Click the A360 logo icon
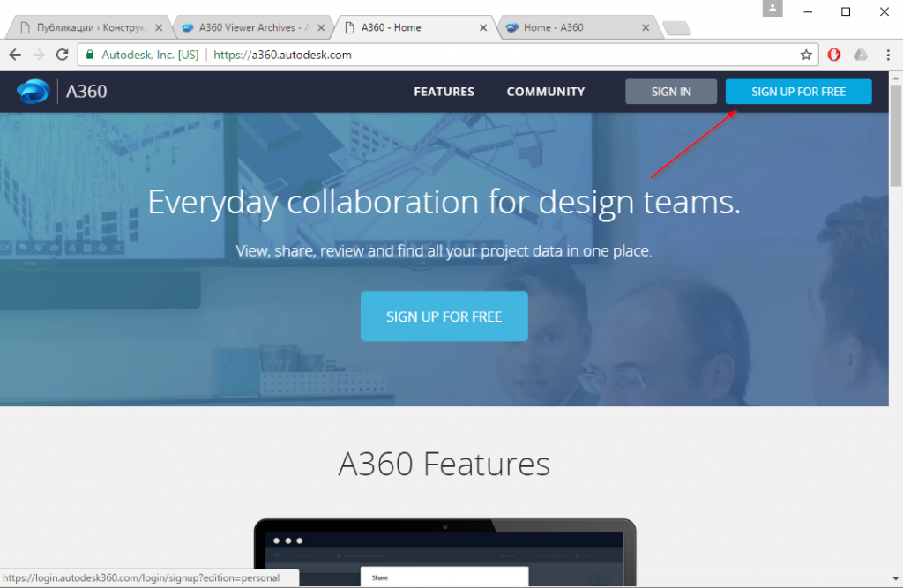The width and height of the screenshot is (903, 588). (34, 91)
